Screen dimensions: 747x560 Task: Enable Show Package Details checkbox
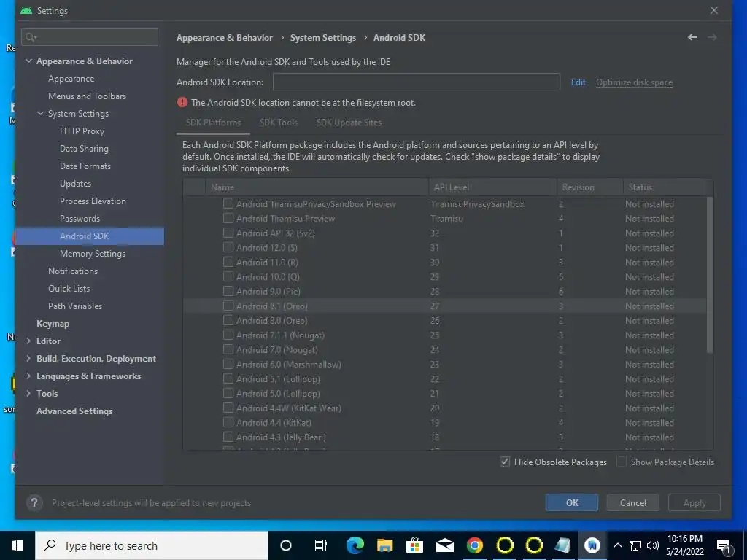point(622,462)
